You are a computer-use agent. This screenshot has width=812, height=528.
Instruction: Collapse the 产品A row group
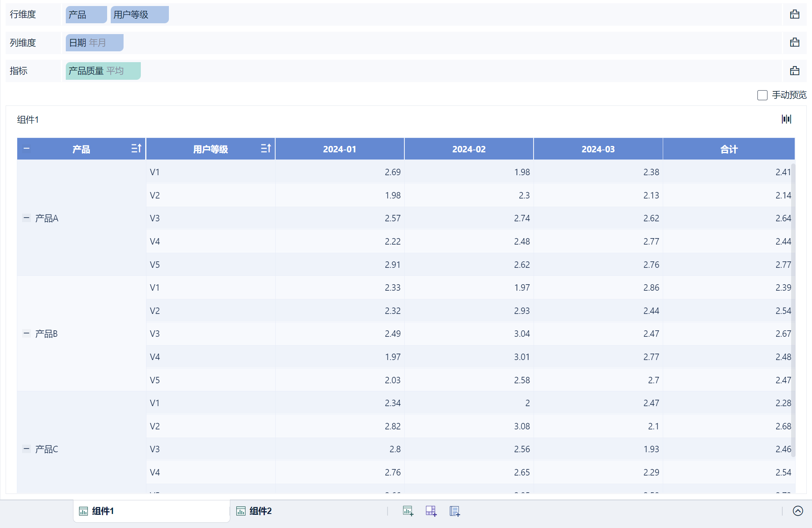(26, 218)
